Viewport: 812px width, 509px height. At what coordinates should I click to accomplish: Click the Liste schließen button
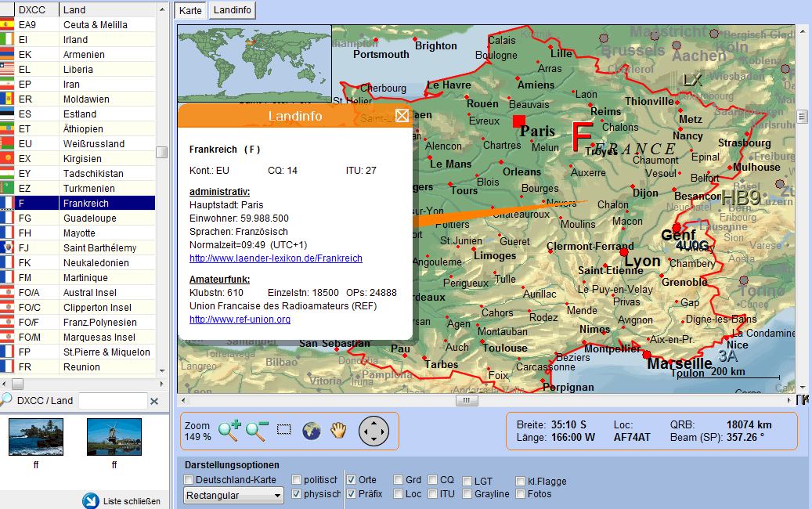(123, 501)
